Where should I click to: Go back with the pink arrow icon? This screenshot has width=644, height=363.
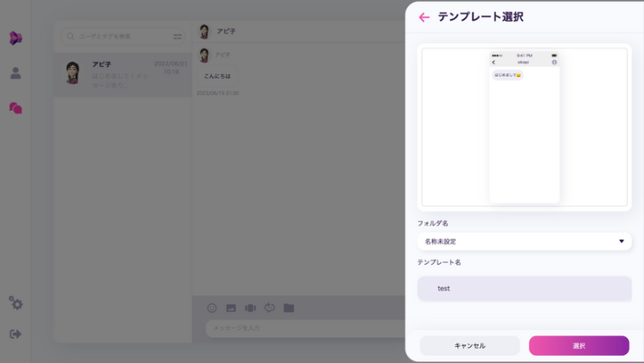tap(424, 17)
